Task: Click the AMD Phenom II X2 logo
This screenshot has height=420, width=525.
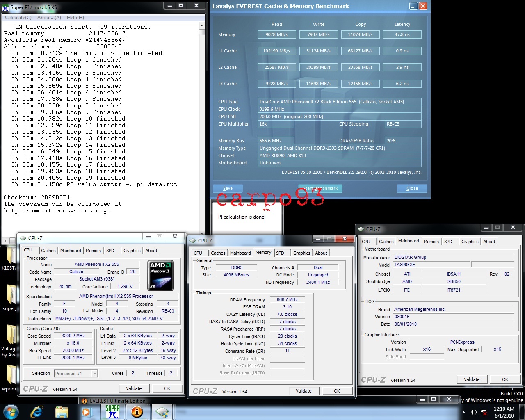Action: (x=160, y=275)
